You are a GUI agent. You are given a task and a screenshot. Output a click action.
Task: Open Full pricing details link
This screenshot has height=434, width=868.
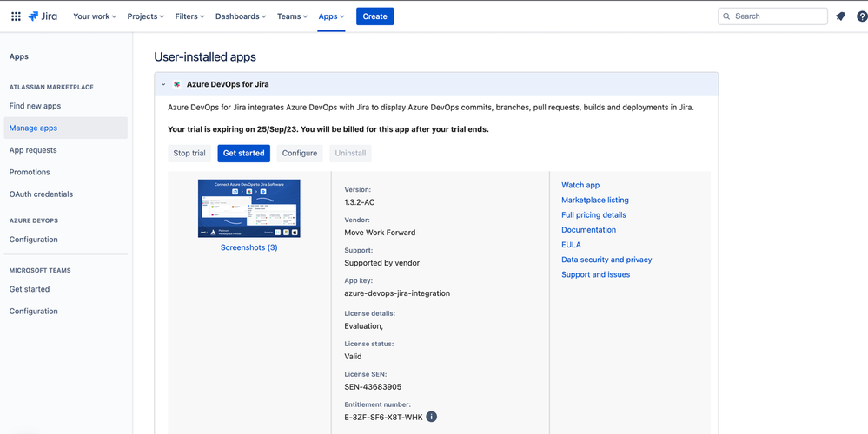click(x=593, y=215)
